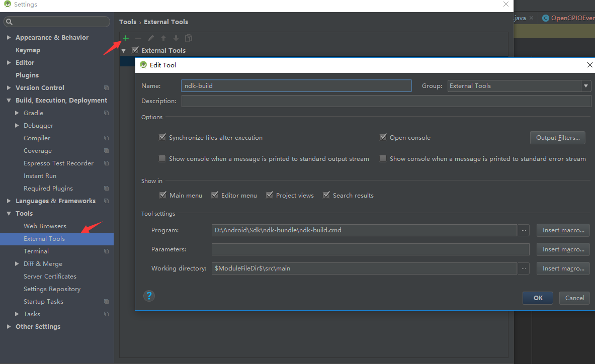Screen dimensions: 595x364
Task: Focus the Parameters input field
Action: coord(370,249)
